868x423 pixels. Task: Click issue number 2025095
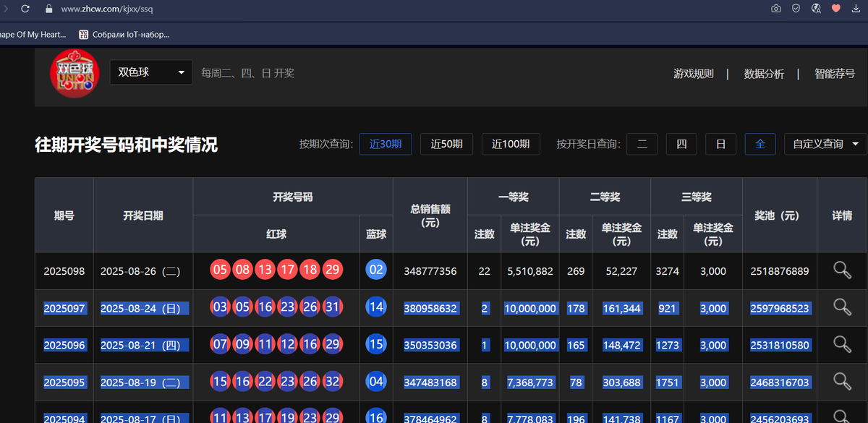point(64,382)
